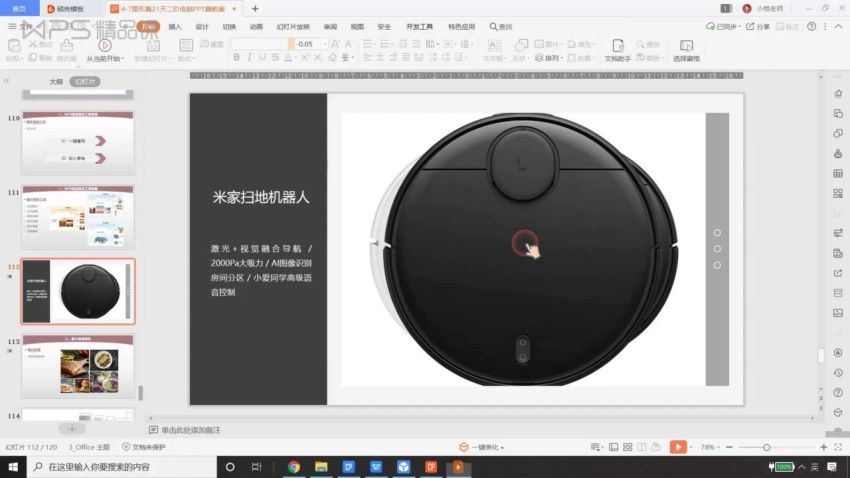Click the Windows Start button
This screenshot has width=850, height=478.
point(13,467)
